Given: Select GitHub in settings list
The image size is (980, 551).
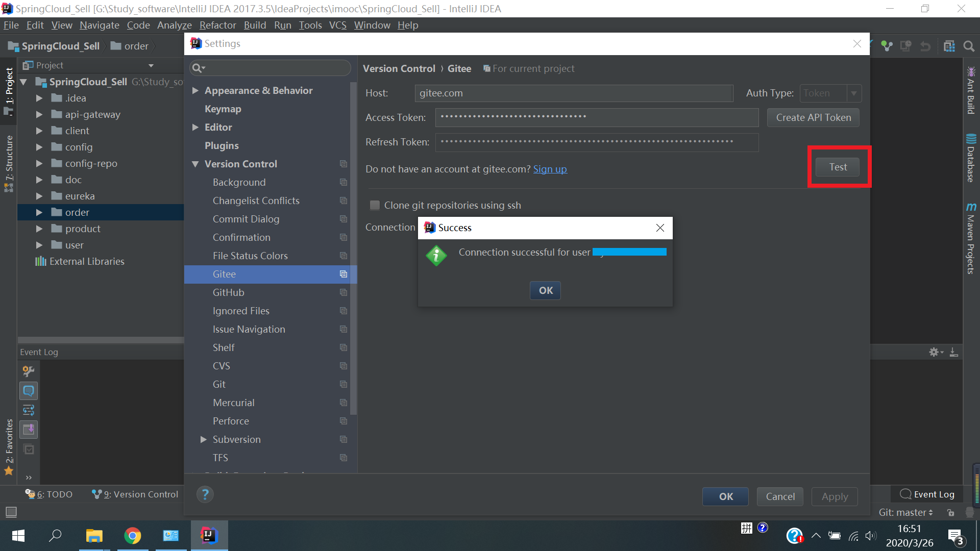Looking at the screenshot, I should pos(228,292).
